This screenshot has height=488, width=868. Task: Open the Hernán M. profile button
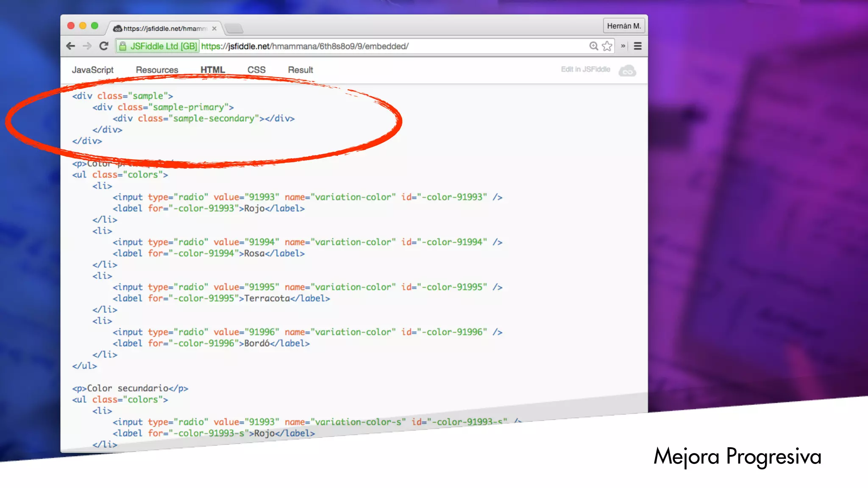tap(623, 26)
